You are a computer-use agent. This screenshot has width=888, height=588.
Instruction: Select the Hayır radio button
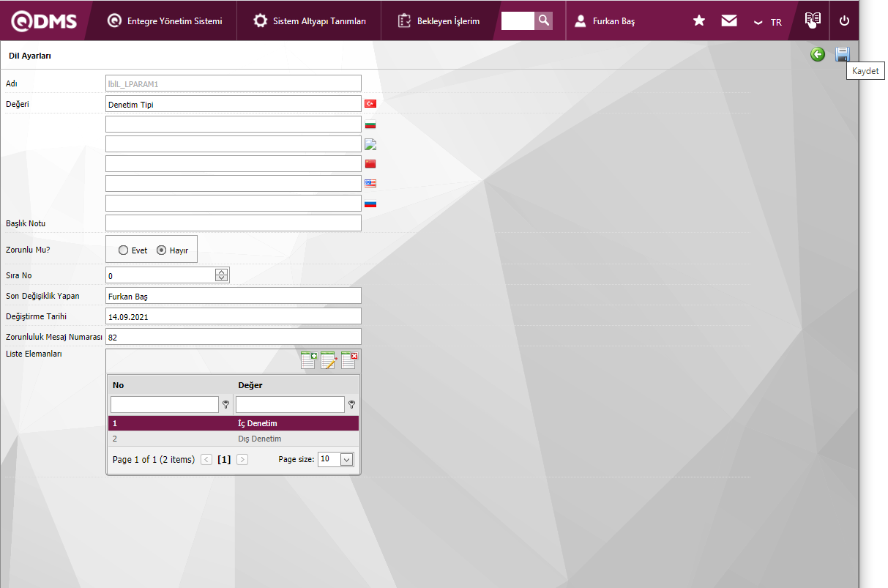point(162,250)
